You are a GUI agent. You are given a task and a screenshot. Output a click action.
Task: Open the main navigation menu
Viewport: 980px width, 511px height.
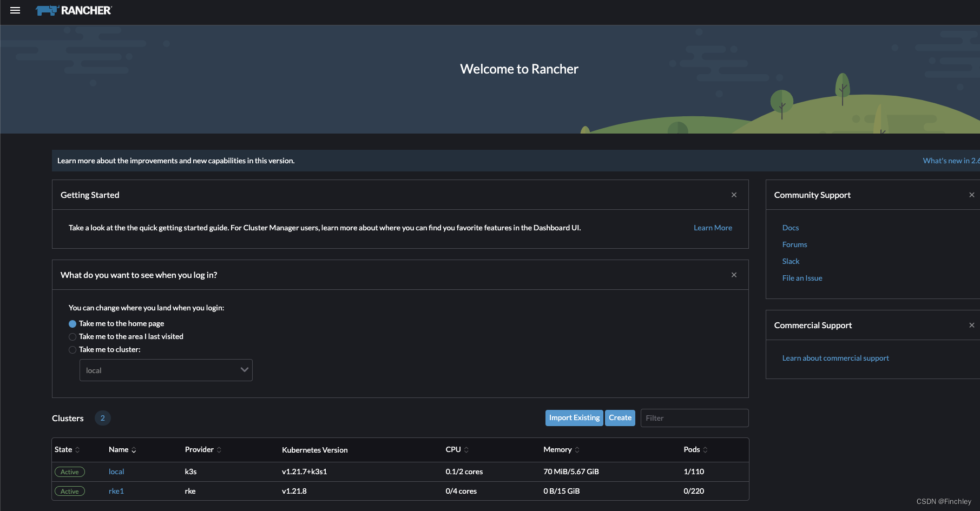point(15,10)
